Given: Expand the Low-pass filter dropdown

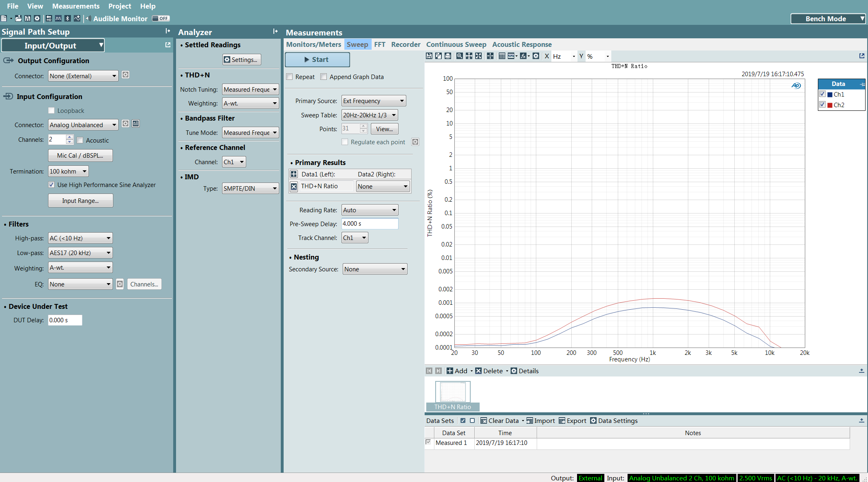Looking at the screenshot, I should (x=80, y=253).
